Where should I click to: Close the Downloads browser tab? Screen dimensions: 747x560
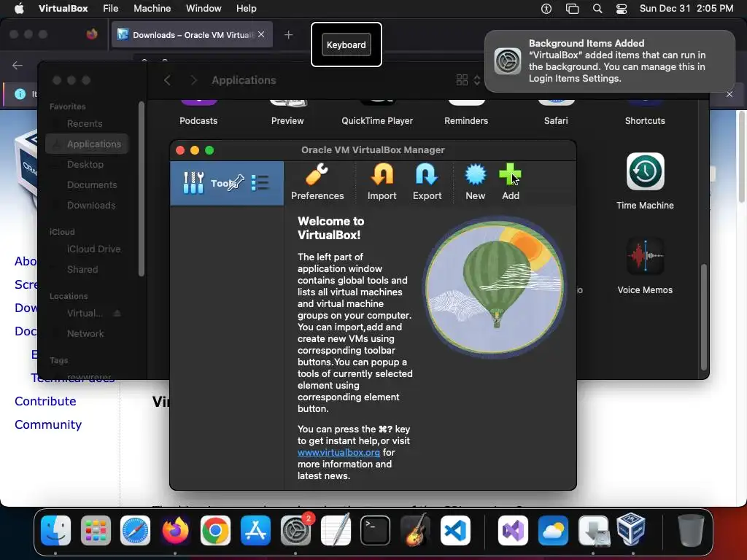261,34
